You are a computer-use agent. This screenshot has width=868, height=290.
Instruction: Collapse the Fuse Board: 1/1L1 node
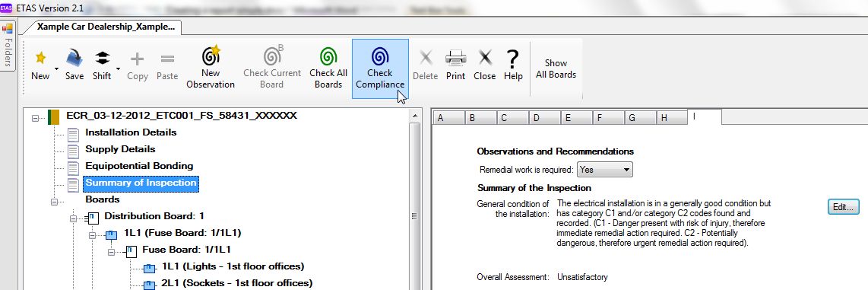(x=111, y=252)
